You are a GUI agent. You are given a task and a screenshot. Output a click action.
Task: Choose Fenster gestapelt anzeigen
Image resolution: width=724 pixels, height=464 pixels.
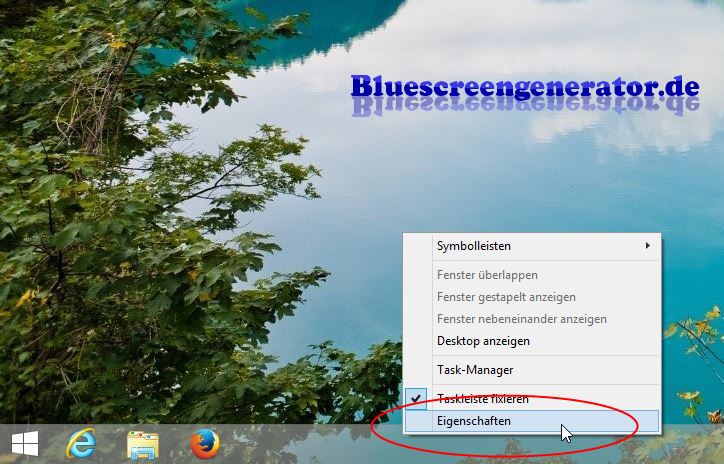coord(506,297)
